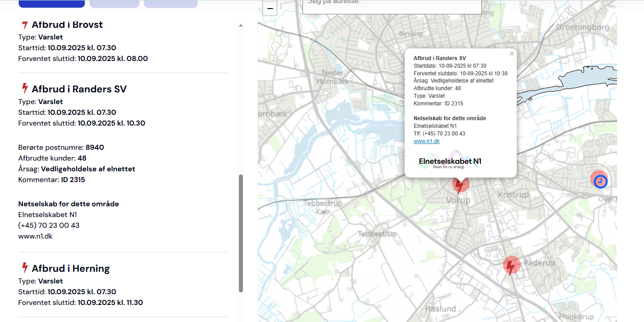
Task: Click www.n1.dk in the left outage list
Action: 35,236
